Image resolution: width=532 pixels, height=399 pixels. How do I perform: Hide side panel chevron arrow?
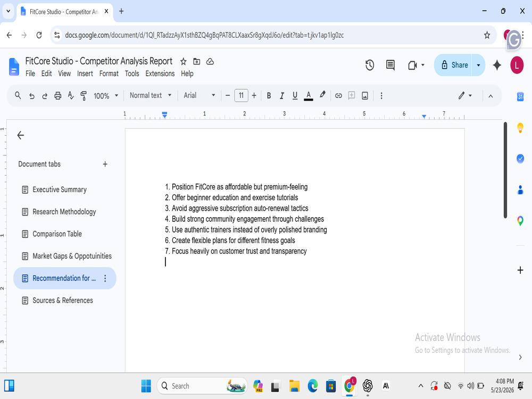click(520, 358)
